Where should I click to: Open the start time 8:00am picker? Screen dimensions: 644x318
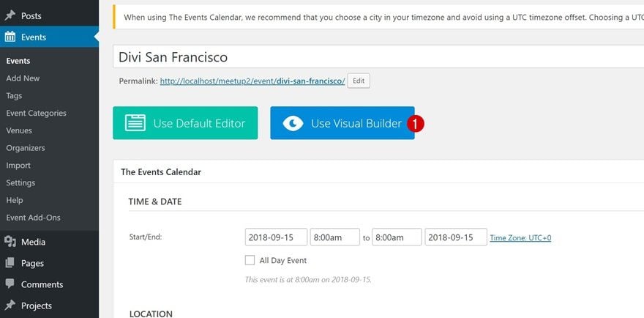click(x=334, y=237)
